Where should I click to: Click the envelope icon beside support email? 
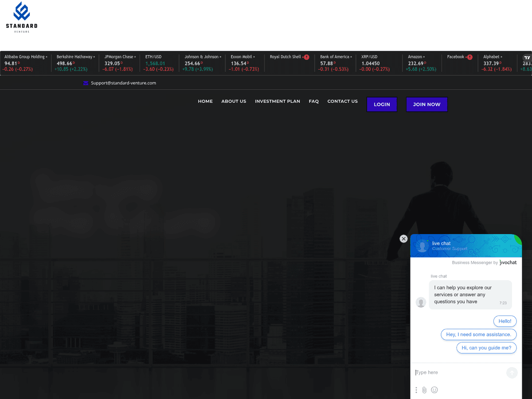pyautogui.click(x=86, y=83)
